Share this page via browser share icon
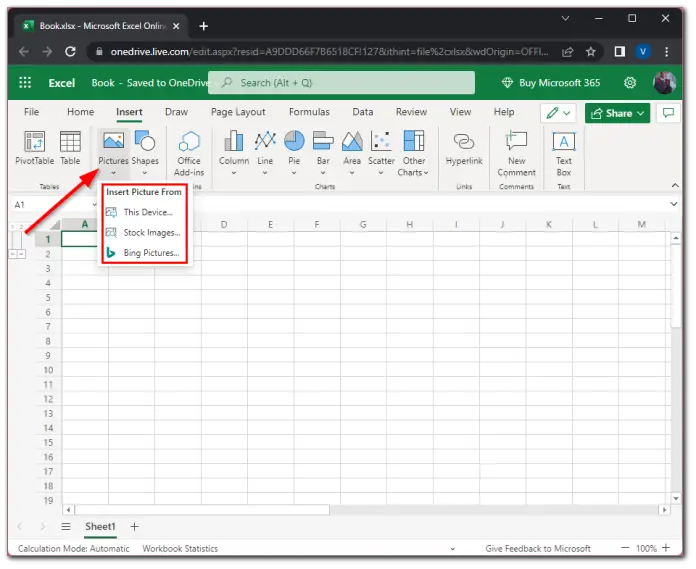Viewport: 696px width, 569px height. click(567, 51)
